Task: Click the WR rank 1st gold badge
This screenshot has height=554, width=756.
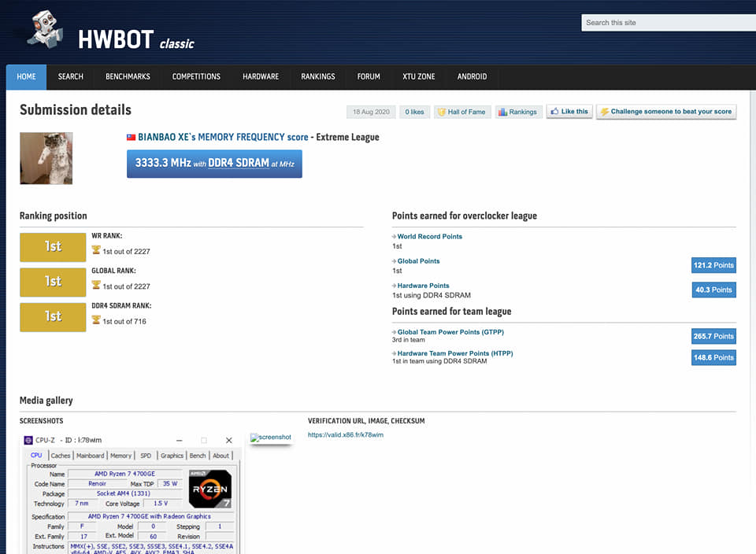Action: (53, 247)
